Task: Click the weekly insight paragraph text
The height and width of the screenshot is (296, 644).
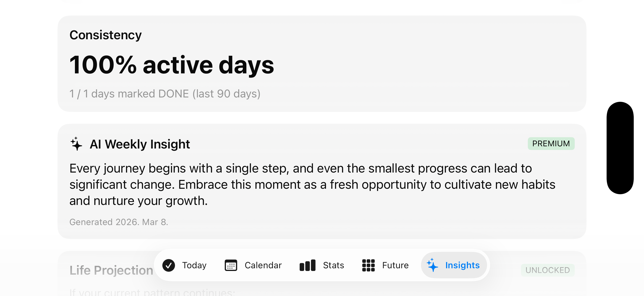Action: [312, 185]
